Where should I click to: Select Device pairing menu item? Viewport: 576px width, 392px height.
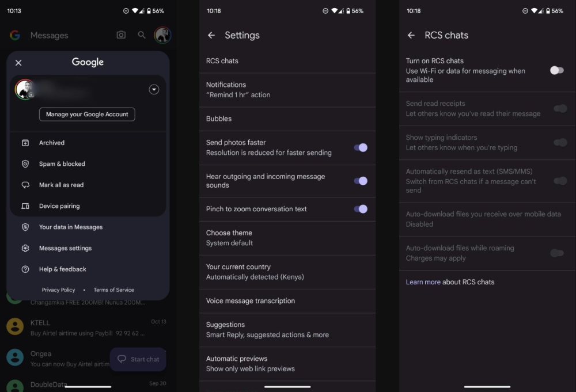[59, 206]
